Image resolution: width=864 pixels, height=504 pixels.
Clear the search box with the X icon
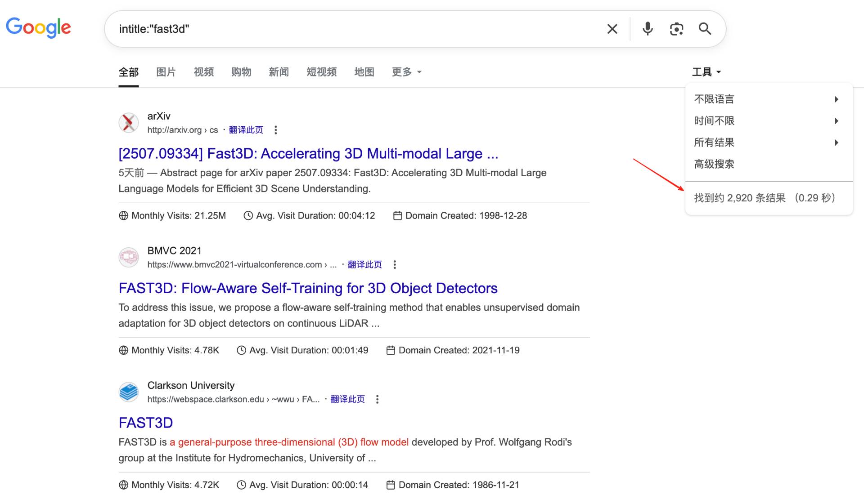pos(612,29)
